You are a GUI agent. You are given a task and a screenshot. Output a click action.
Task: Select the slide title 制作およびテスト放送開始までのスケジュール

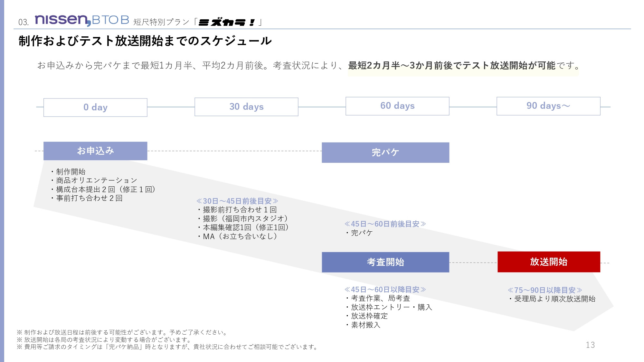(x=145, y=41)
